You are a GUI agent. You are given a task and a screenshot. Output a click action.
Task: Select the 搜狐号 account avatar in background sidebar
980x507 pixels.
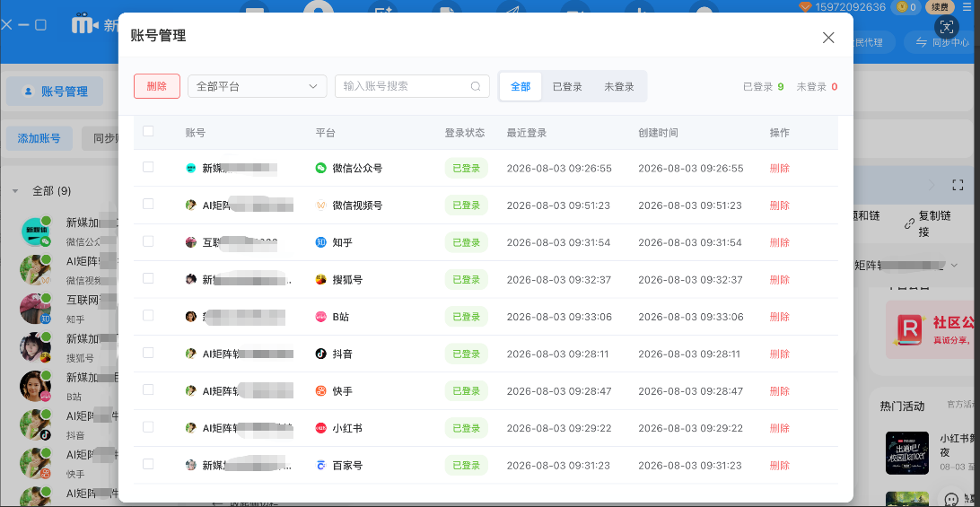click(x=36, y=347)
